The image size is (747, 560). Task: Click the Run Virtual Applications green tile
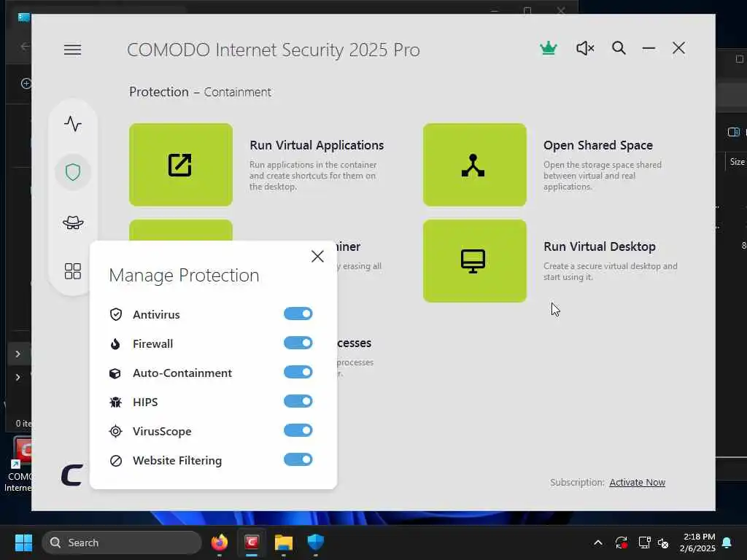(x=181, y=165)
